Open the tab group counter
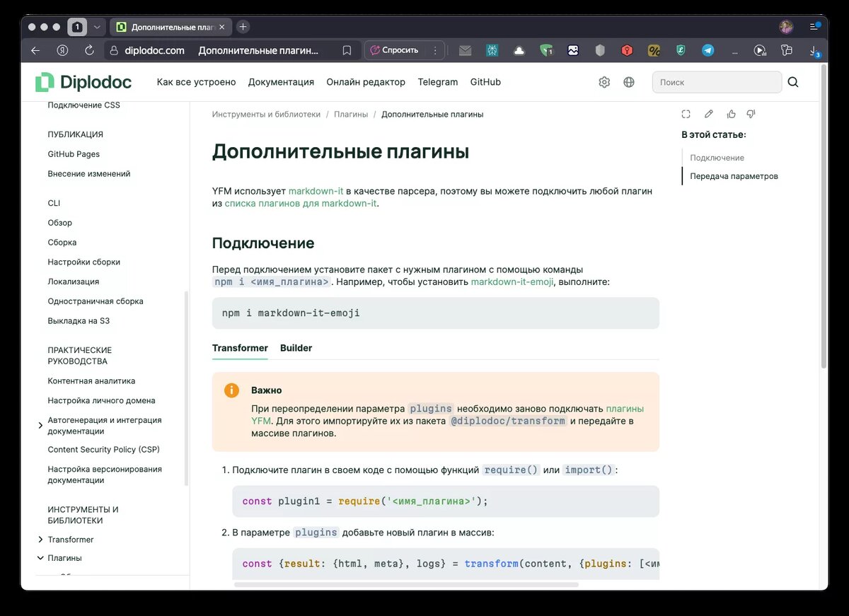Screen dimensions: 849x616 [77, 27]
